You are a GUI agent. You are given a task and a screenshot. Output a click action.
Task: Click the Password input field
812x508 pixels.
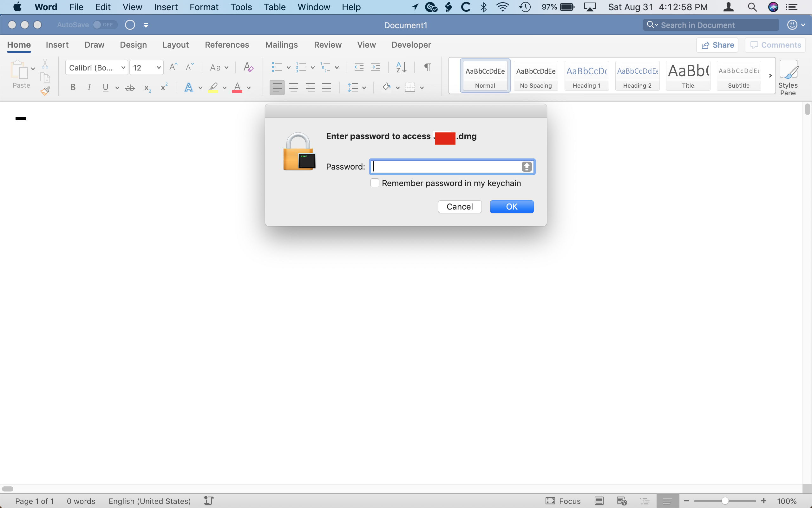click(x=452, y=167)
